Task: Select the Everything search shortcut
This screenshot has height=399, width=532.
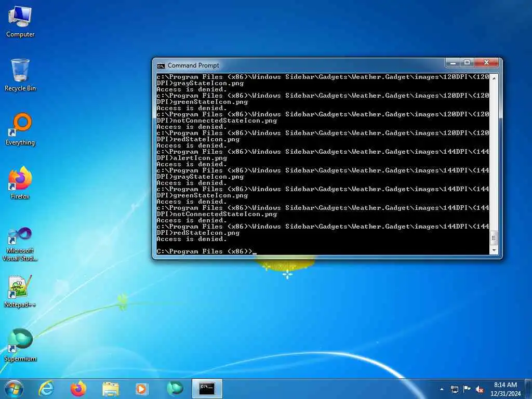Action: tap(20, 129)
